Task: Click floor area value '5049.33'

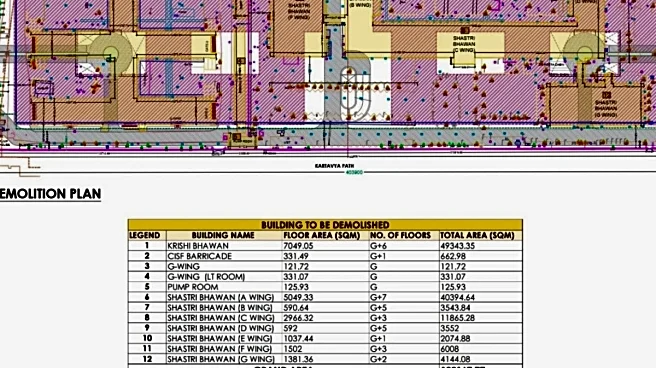Action: [x=298, y=297]
